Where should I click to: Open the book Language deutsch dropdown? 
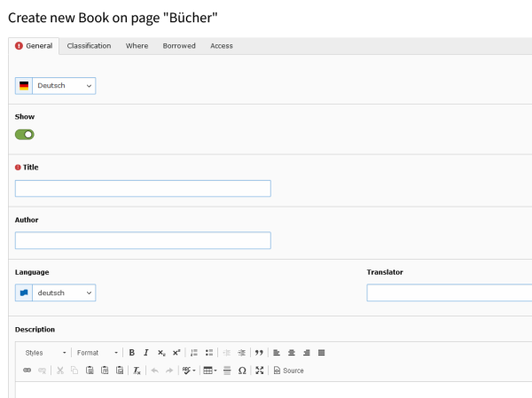64,293
